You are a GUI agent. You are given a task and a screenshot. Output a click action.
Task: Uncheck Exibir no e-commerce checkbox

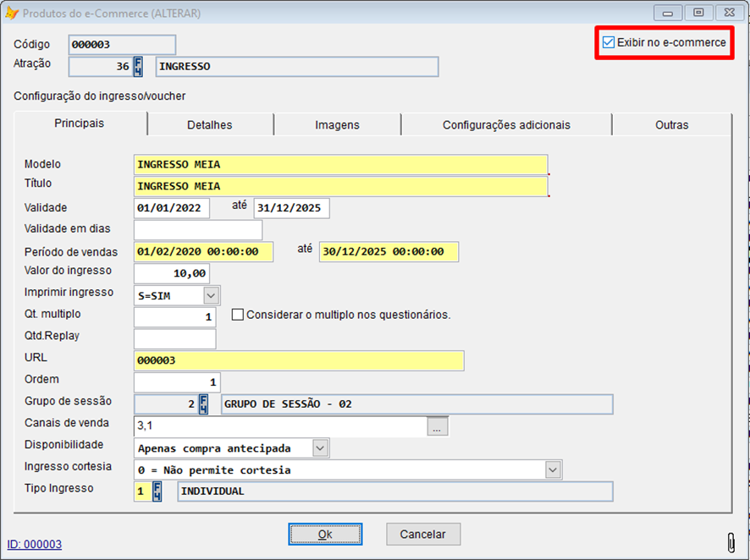point(609,42)
